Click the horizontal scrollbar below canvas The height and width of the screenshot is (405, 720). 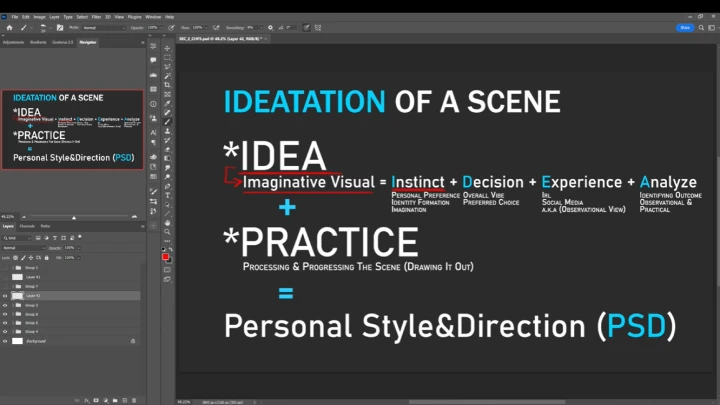pyautogui.click(x=487, y=402)
